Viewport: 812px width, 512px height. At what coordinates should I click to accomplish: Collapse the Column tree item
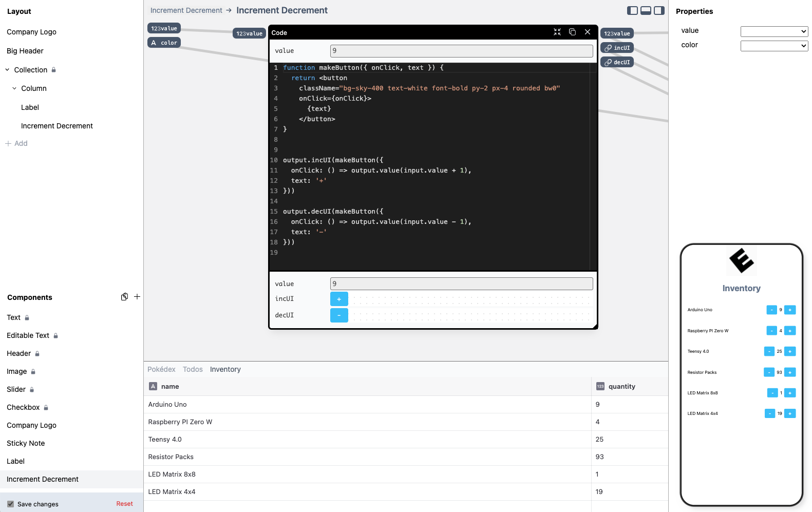pos(14,88)
